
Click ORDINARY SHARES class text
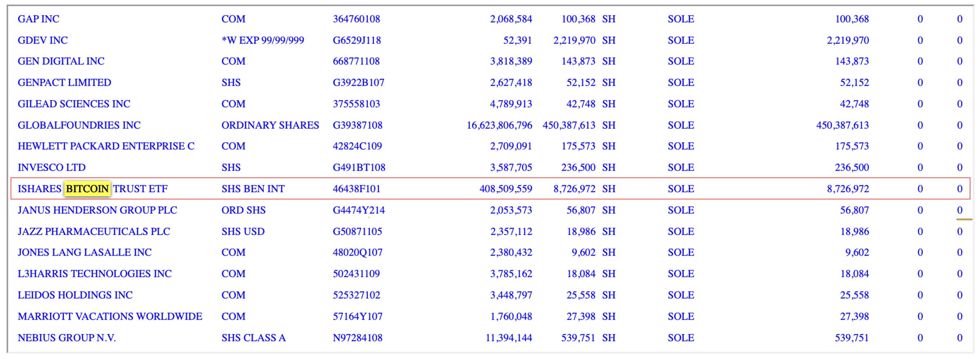(x=270, y=125)
